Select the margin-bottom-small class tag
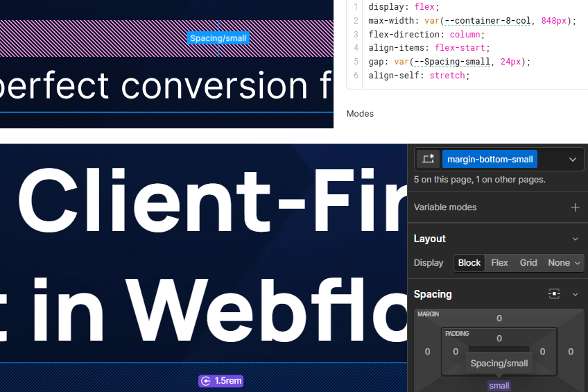The height and width of the screenshot is (392, 588). click(490, 159)
